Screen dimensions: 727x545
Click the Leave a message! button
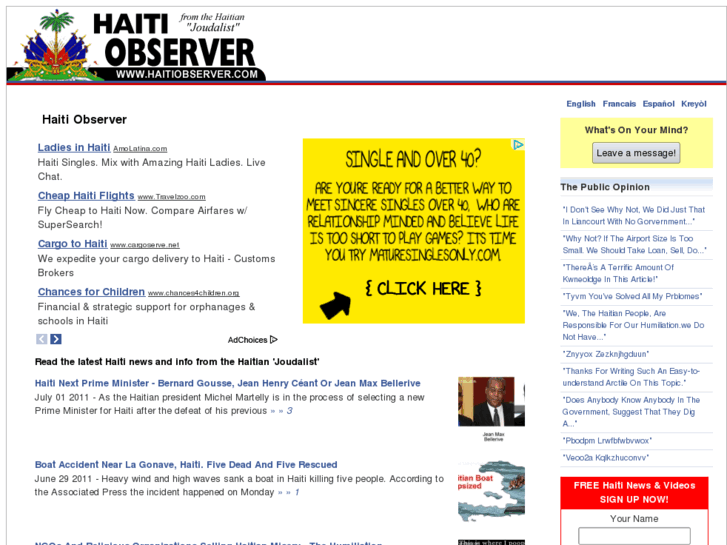[x=636, y=153]
